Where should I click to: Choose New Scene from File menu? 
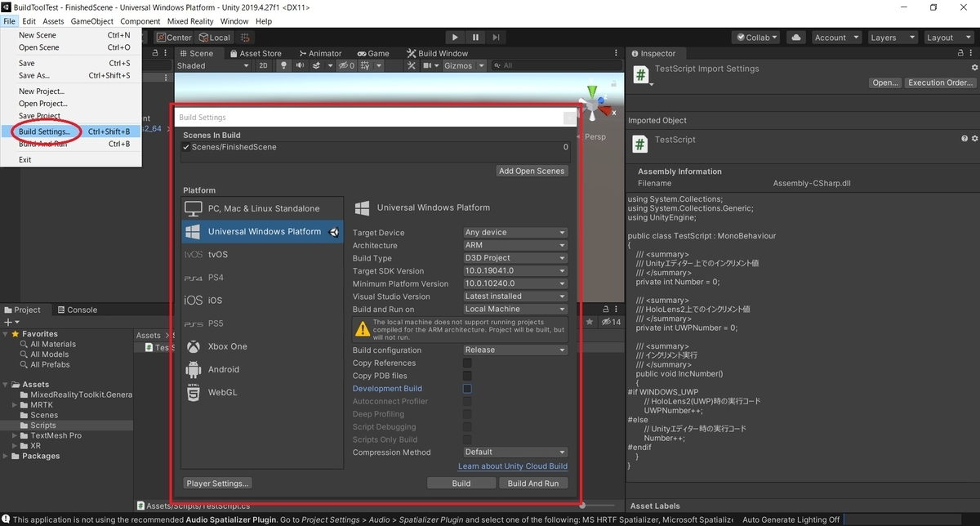click(71, 35)
